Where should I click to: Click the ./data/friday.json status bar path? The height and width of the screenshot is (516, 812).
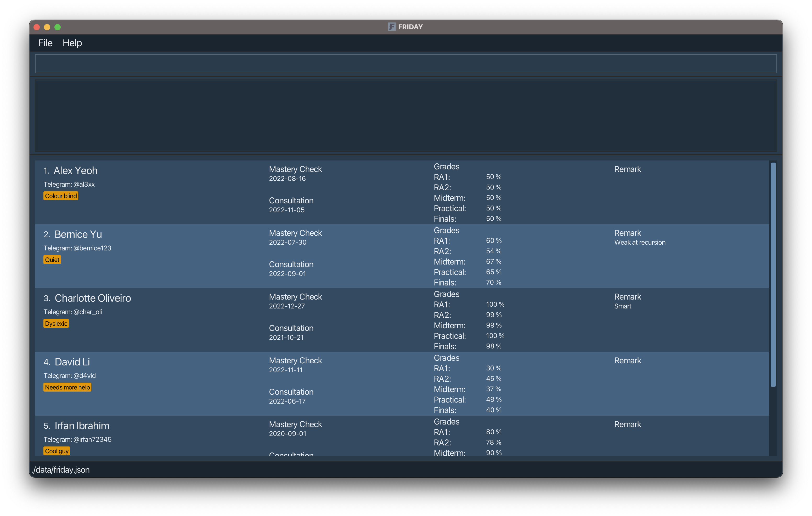tap(61, 470)
